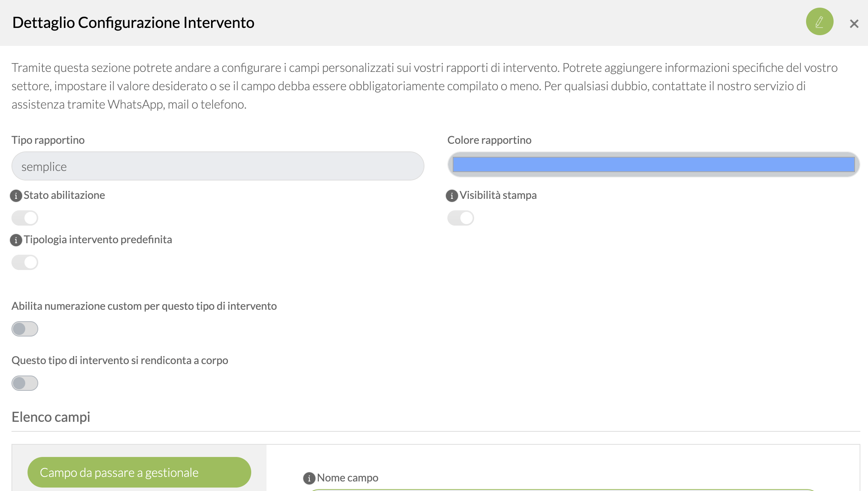Viewport: 868px width, 491px height.
Task: Toggle the Visibilità stampa switch
Action: [461, 218]
